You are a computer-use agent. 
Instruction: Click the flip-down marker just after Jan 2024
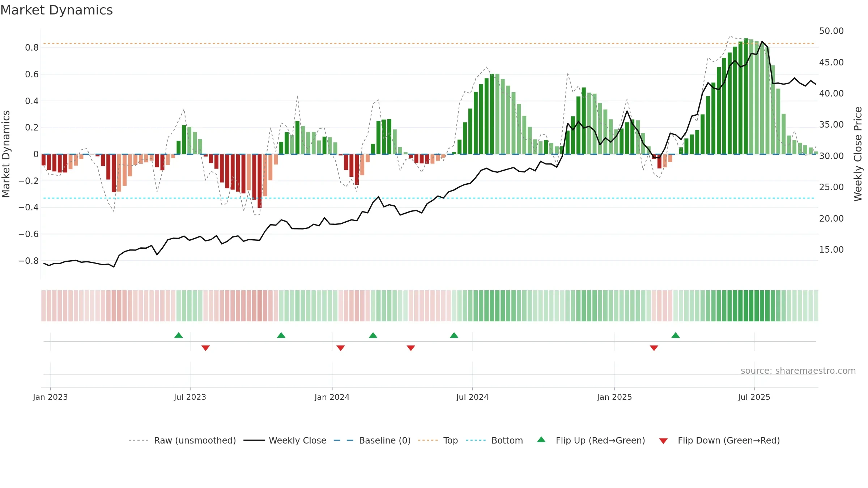(341, 348)
